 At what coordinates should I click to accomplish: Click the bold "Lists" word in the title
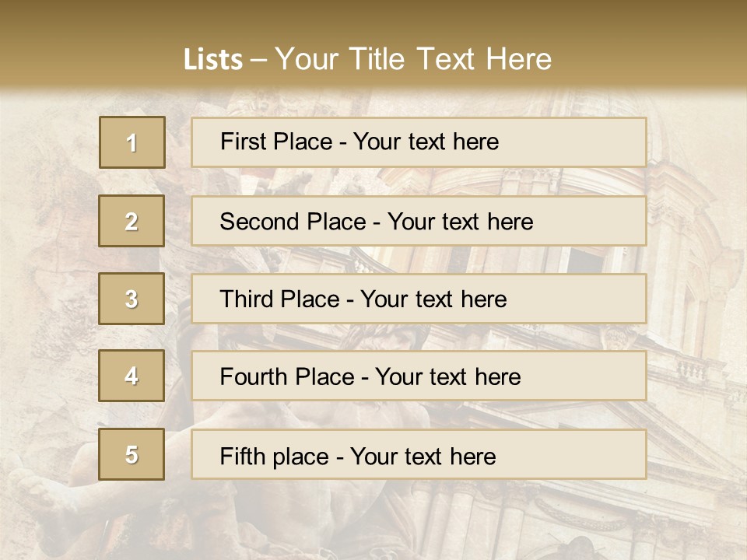point(212,60)
